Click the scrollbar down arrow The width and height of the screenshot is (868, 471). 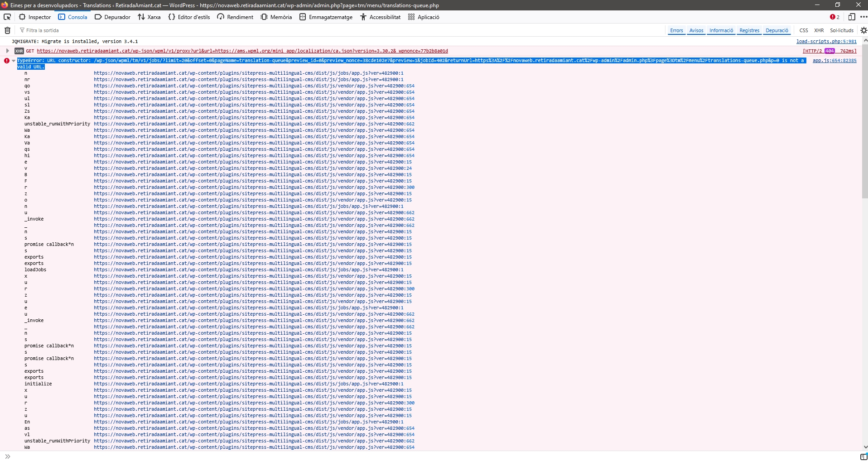[865, 447]
